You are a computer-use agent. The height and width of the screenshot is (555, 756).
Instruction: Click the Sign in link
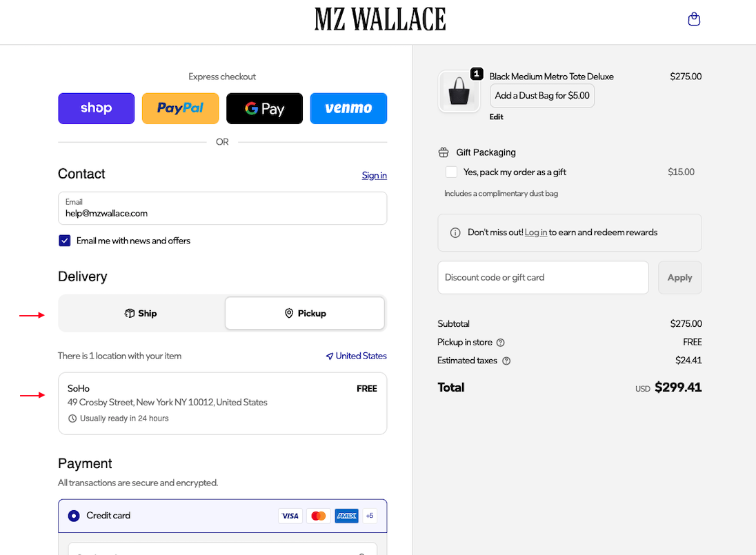pyautogui.click(x=374, y=175)
